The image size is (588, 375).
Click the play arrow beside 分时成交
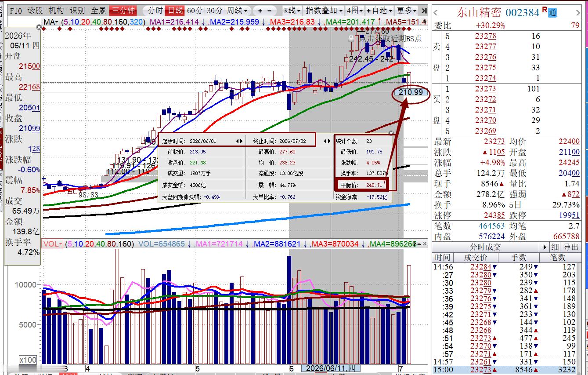545,247
